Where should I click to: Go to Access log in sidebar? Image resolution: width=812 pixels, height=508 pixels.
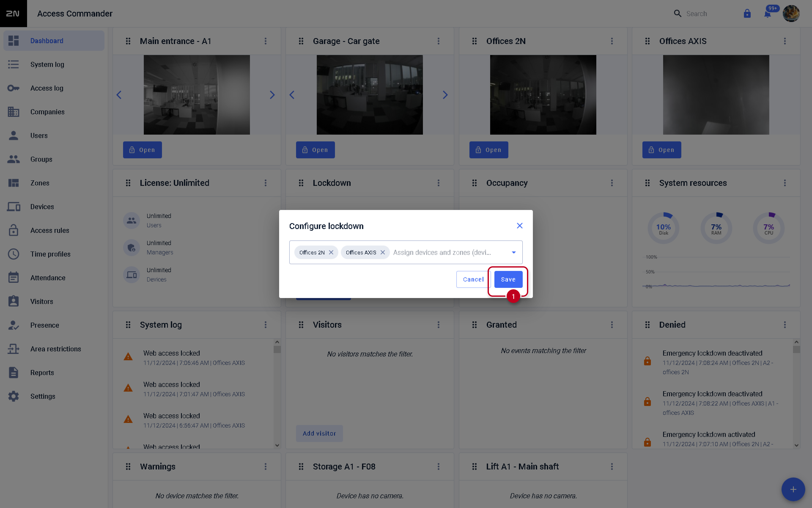[54, 88]
